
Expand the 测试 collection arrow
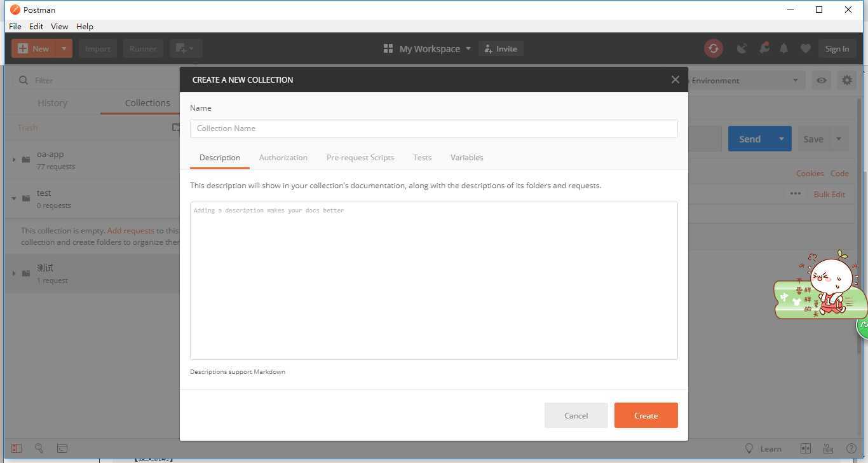point(14,273)
